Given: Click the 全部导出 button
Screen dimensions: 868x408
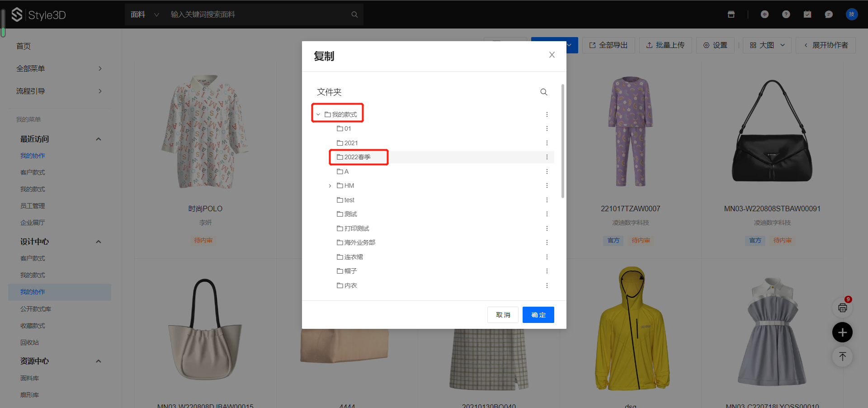Looking at the screenshot, I should pyautogui.click(x=609, y=45).
